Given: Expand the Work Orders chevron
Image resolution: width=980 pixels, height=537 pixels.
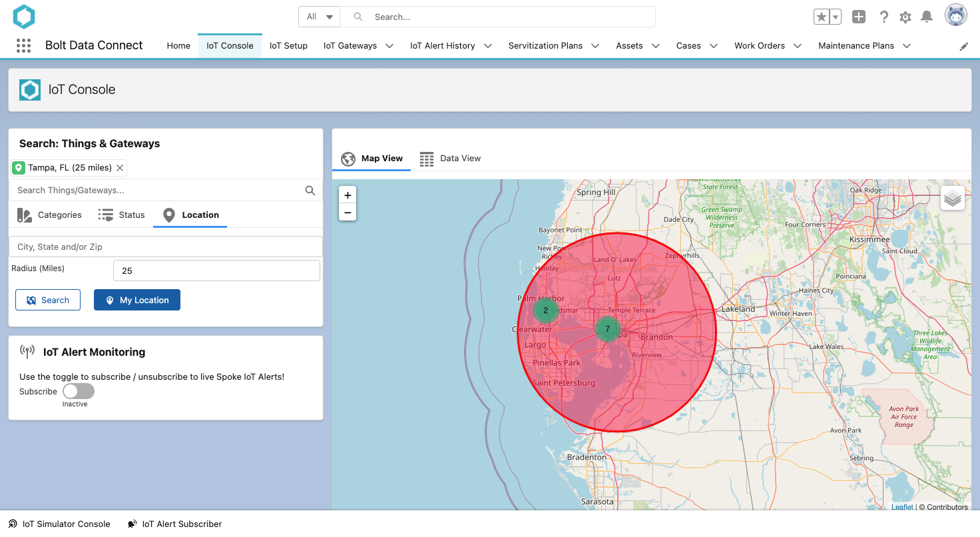Looking at the screenshot, I should coord(798,46).
